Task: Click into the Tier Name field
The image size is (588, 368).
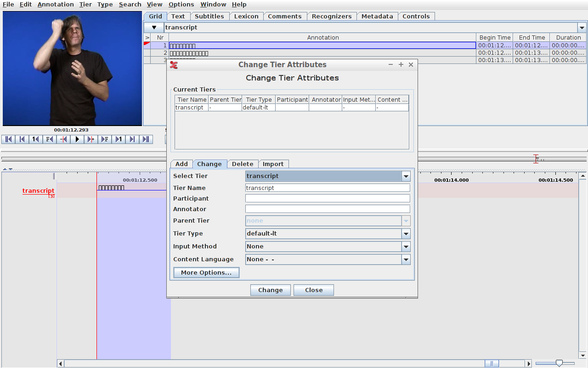Action: point(328,188)
